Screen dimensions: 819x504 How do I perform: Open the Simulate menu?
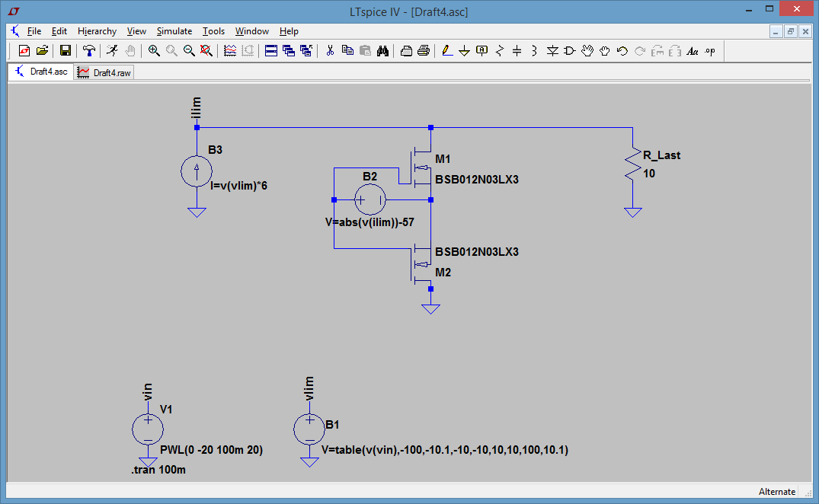(174, 31)
